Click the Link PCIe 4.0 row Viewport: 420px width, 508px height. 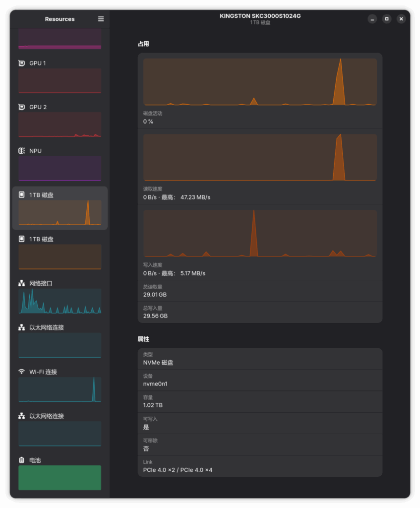[x=260, y=466]
